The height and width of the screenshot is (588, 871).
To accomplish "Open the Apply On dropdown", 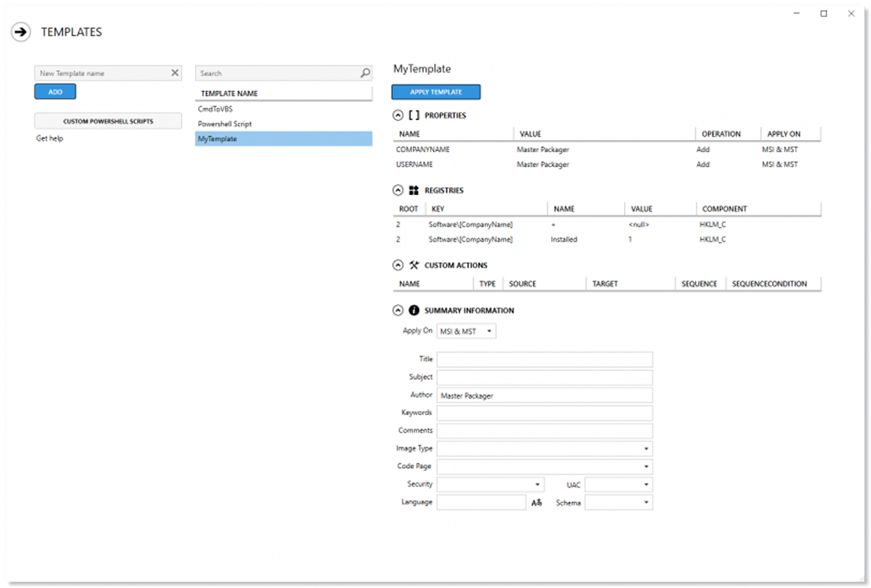I will [x=466, y=332].
